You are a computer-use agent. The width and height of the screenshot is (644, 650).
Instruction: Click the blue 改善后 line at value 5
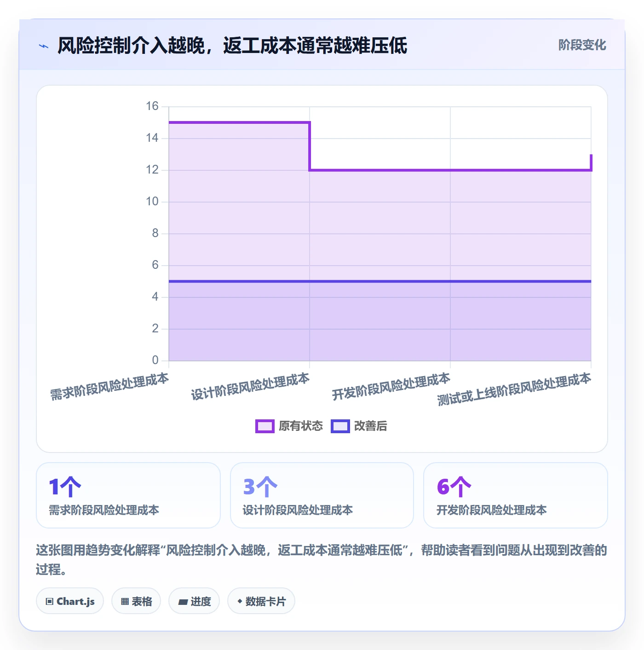coord(380,281)
